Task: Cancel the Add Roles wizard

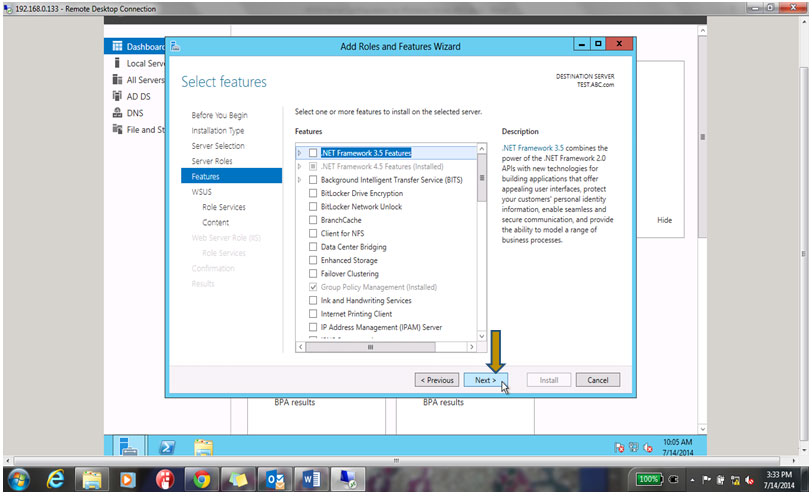Action: pyautogui.click(x=598, y=380)
